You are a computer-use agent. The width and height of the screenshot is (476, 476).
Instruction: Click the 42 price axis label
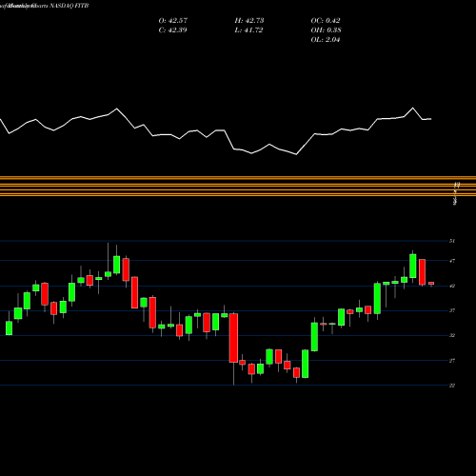coord(452,286)
